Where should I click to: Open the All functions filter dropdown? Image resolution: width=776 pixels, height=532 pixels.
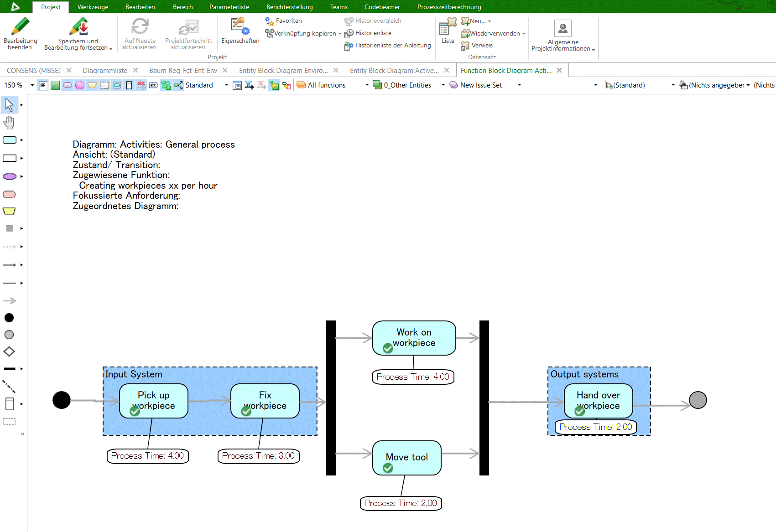pos(367,85)
